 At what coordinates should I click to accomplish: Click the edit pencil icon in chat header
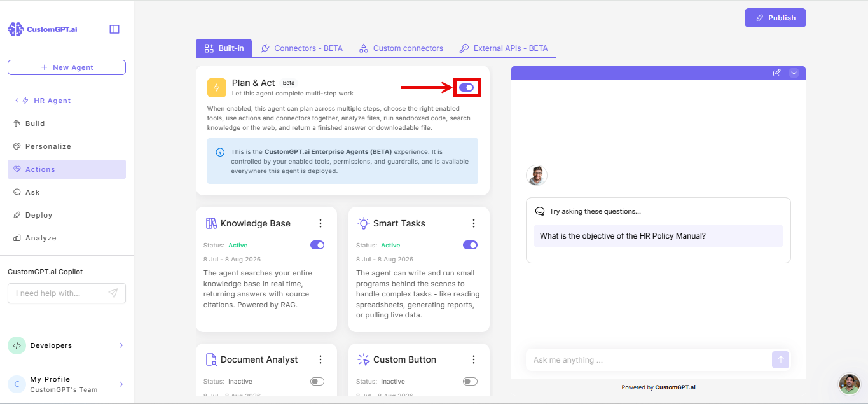[x=776, y=73]
